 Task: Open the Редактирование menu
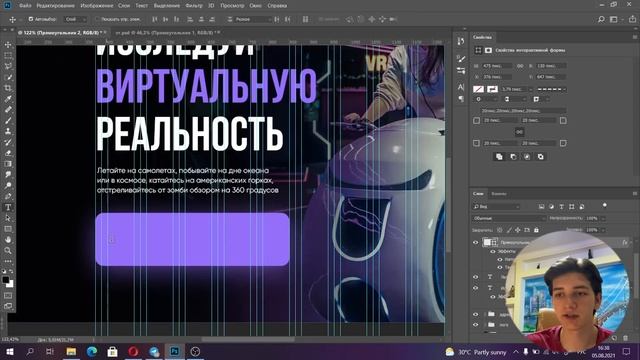(56, 6)
